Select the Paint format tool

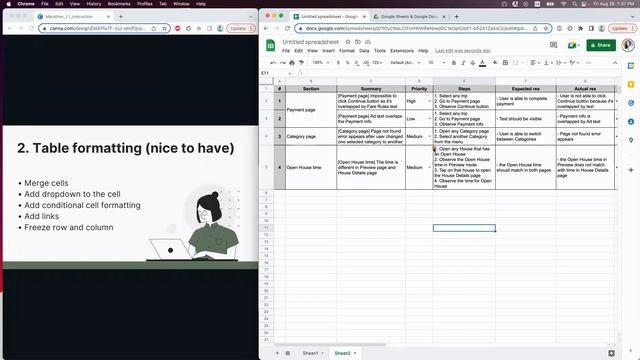(x=302, y=63)
